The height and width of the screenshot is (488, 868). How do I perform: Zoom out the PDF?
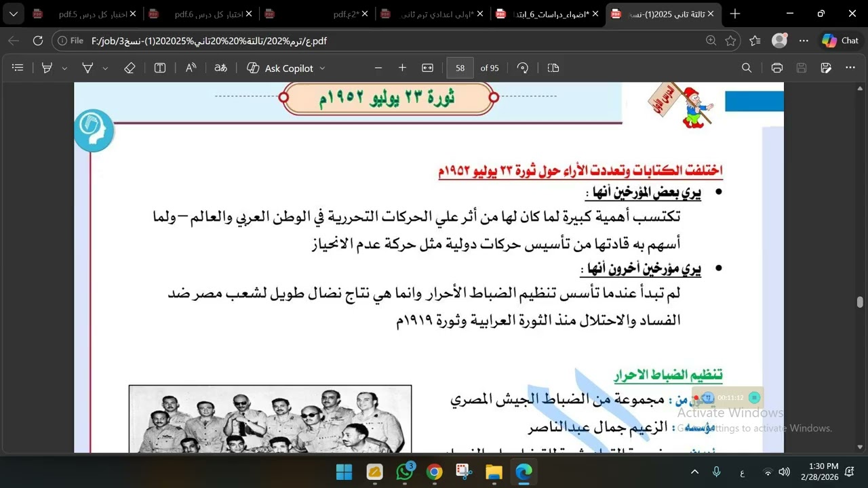point(378,68)
